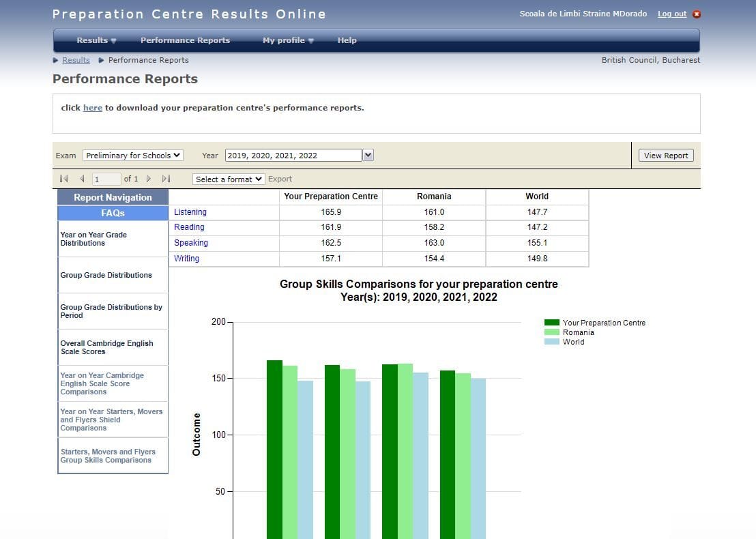The height and width of the screenshot is (539, 756).
Task: Click the Log out link
Action: coord(672,14)
